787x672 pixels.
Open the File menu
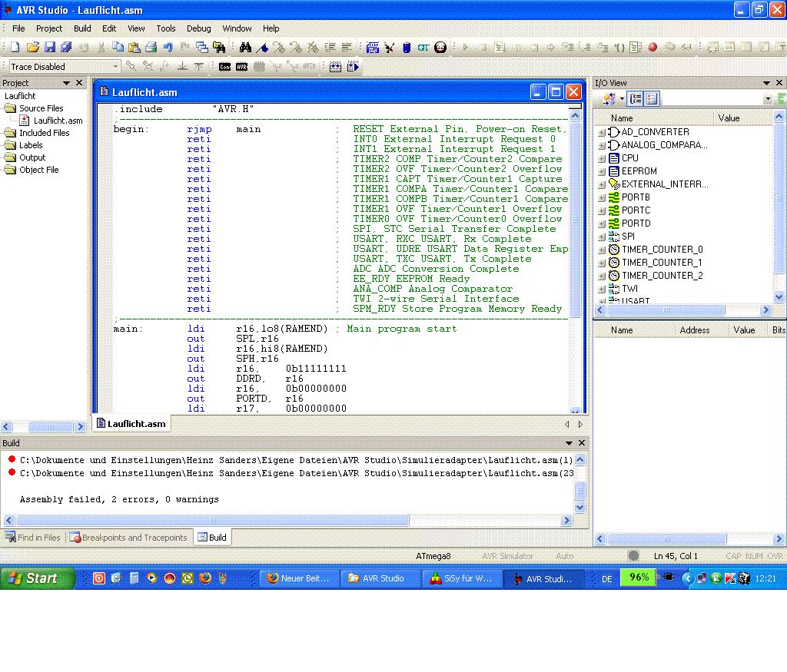18,28
